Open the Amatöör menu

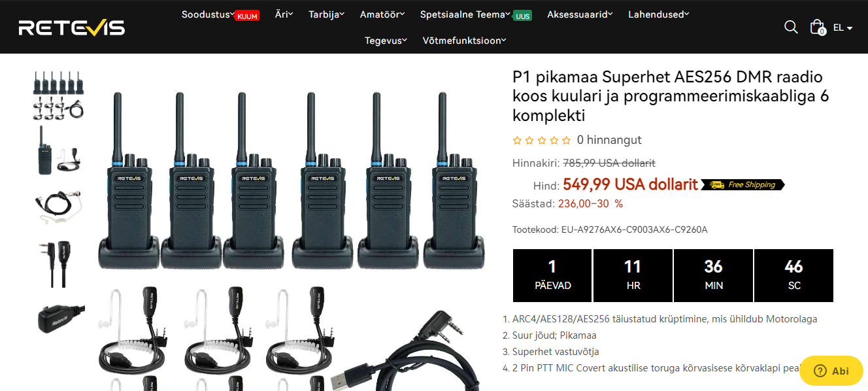(x=382, y=14)
